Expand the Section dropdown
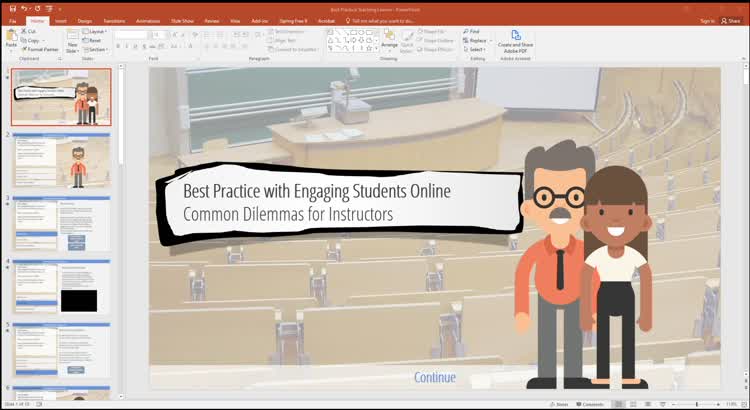The image size is (750, 410). point(97,49)
